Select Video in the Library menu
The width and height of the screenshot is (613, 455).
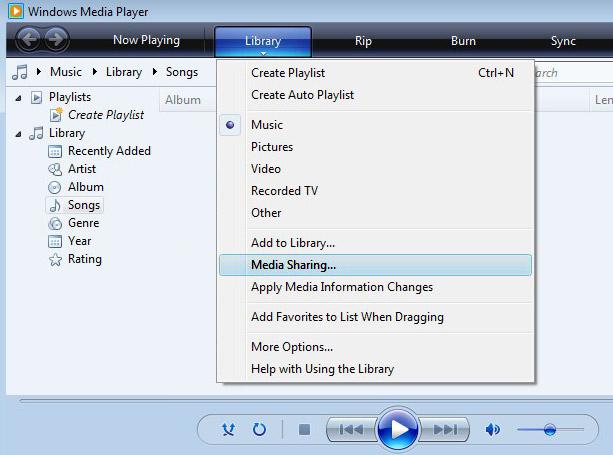(375, 169)
